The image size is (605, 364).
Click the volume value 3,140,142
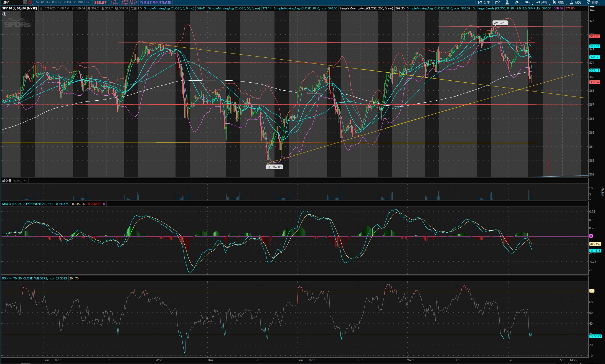[21, 181]
